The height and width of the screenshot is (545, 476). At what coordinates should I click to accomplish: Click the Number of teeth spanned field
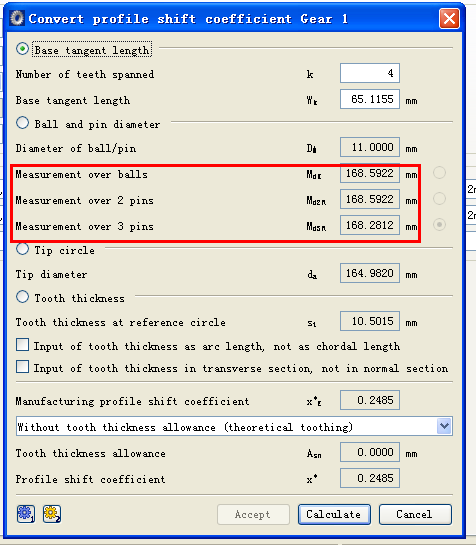pos(370,73)
